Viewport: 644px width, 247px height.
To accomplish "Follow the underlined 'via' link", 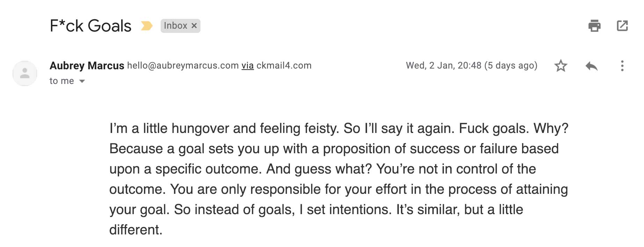I will point(248,65).
